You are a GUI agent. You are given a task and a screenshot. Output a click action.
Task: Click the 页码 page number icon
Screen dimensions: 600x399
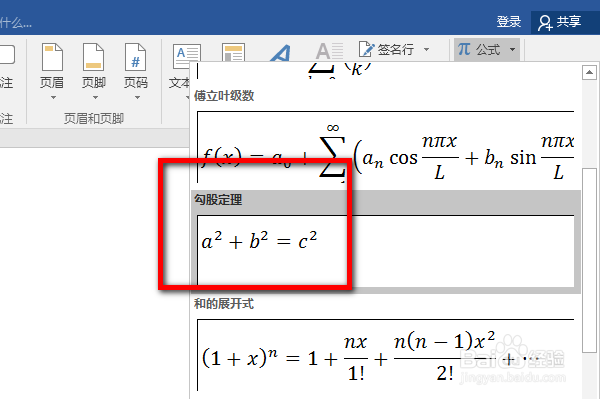click(x=135, y=57)
